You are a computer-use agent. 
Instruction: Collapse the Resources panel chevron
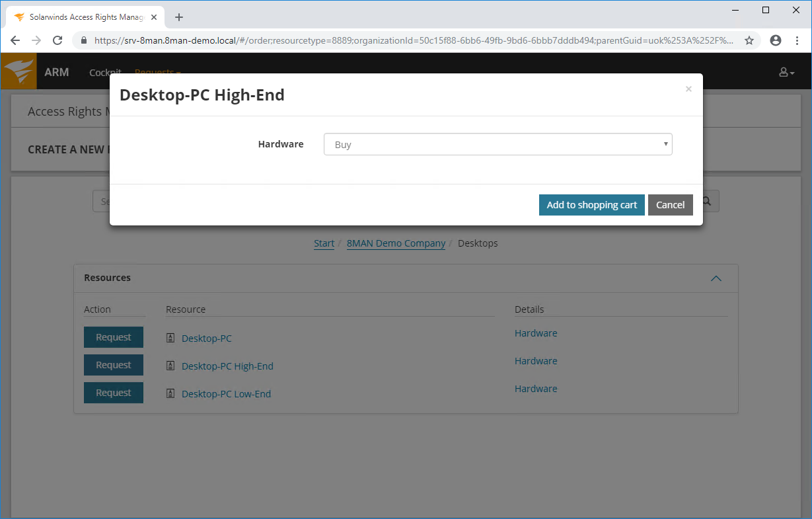click(x=716, y=278)
